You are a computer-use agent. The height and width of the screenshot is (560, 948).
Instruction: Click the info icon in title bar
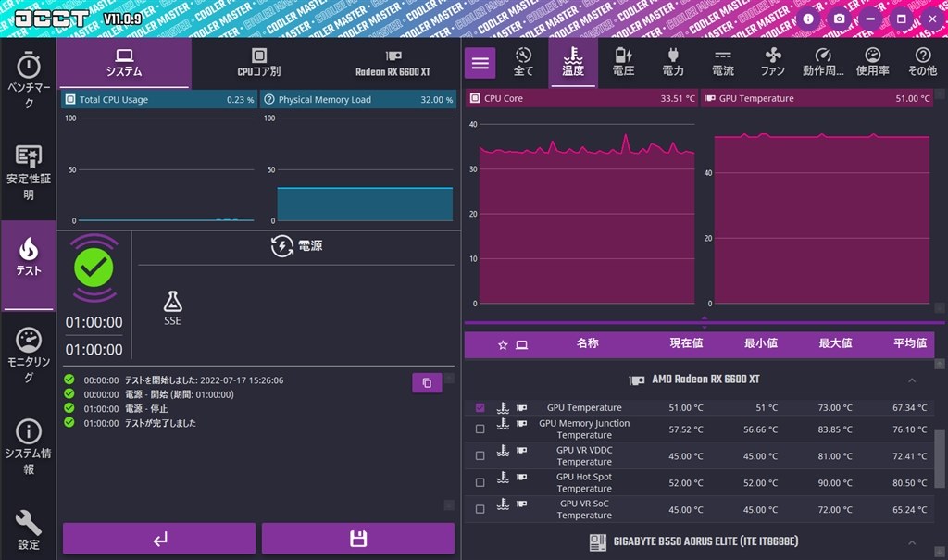click(x=808, y=19)
